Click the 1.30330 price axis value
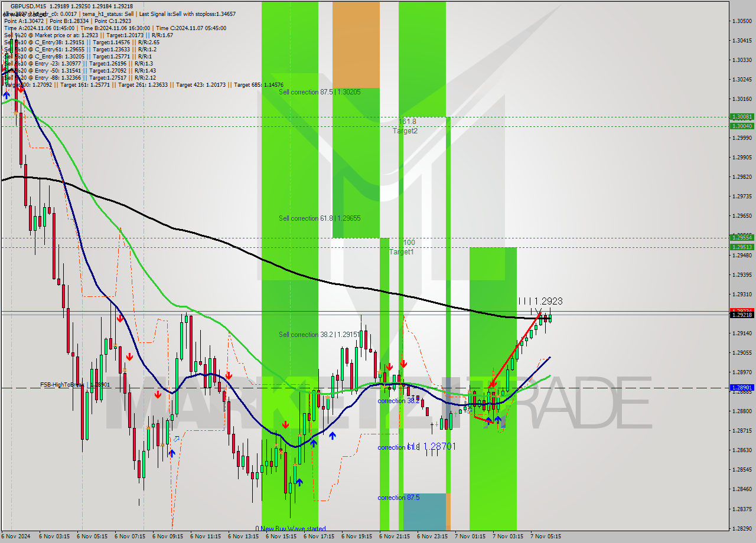The height and width of the screenshot is (543, 756). click(742, 60)
